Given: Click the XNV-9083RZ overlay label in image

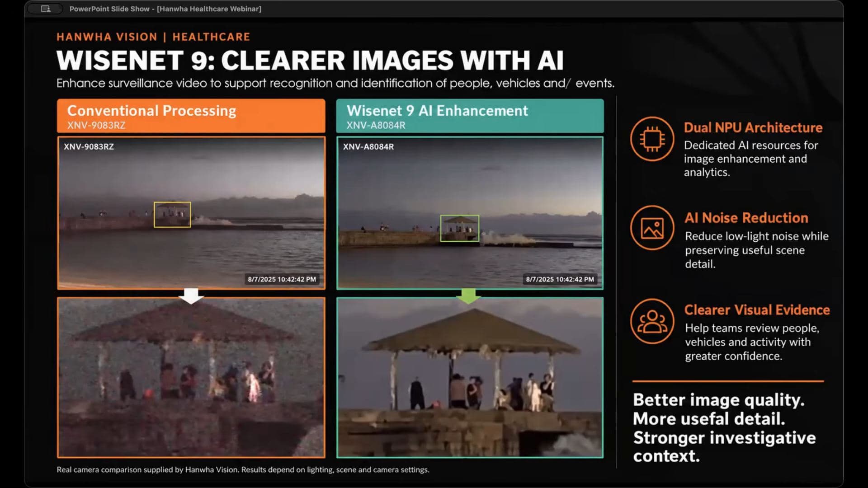Looking at the screenshot, I should [89, 146].
